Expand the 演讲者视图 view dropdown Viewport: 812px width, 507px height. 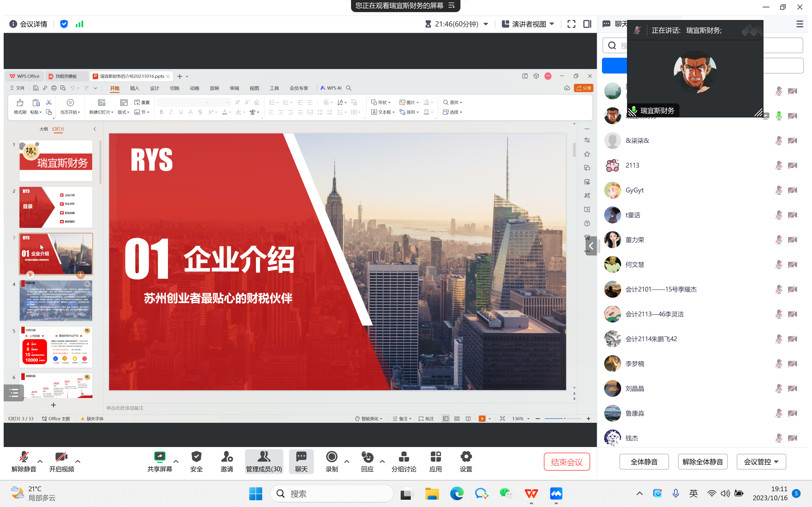[x=552, y=24]
